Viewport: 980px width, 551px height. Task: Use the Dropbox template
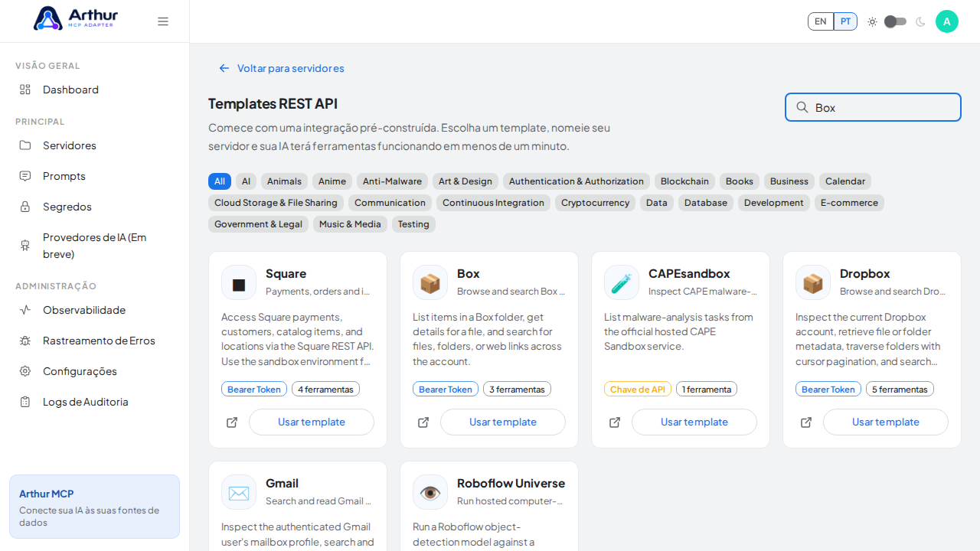tap(886, 422)
